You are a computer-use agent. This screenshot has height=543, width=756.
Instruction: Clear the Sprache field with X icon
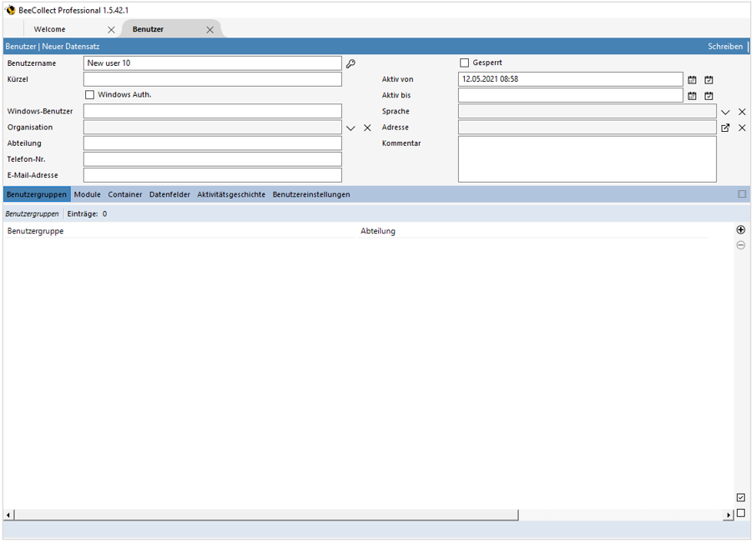(x=742, y=112)
